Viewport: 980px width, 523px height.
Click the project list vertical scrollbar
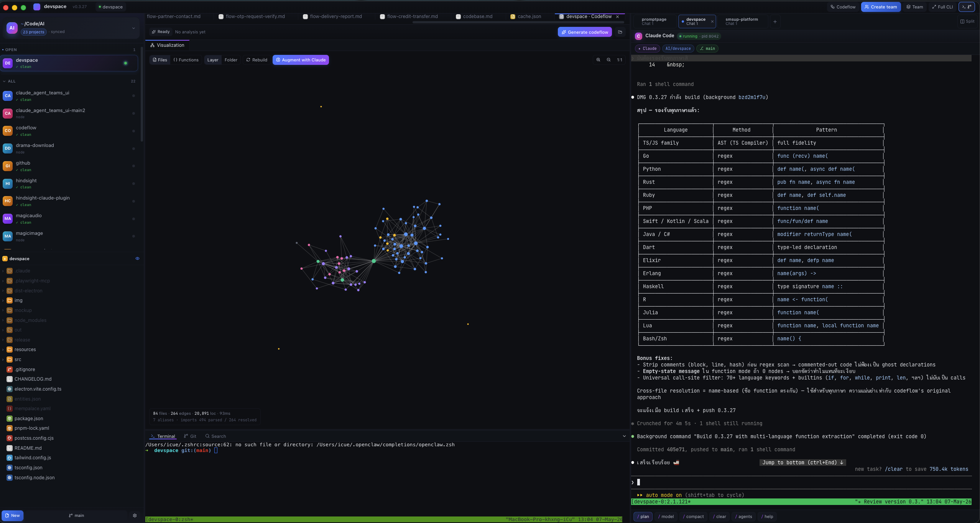(x=142, y=94)
